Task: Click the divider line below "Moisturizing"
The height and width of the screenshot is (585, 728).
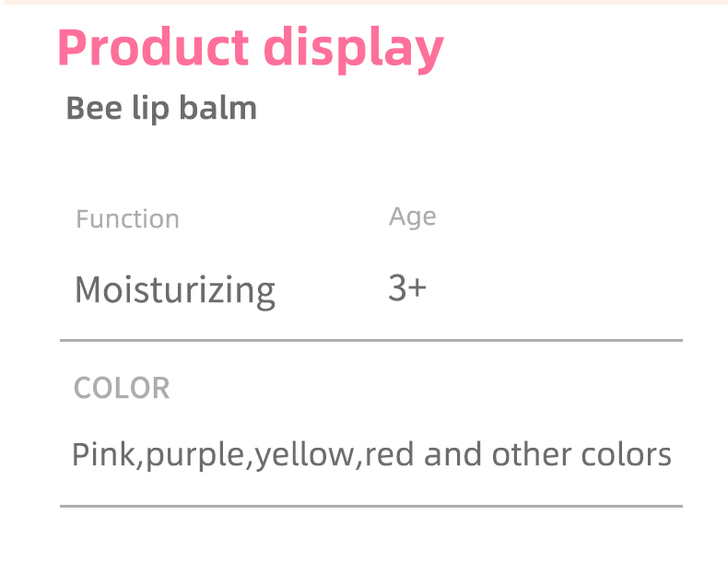Action: pyautogui.click(x=371, y=341)
